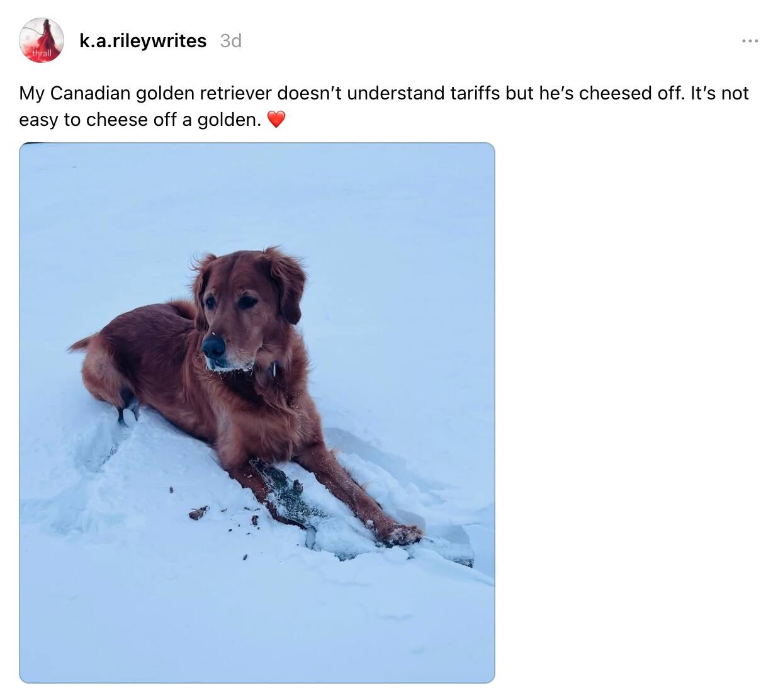This screenshot has width=783, height=700.
Task: Open the k.a.rileywrites profile via username
Action: click(143, 41)
